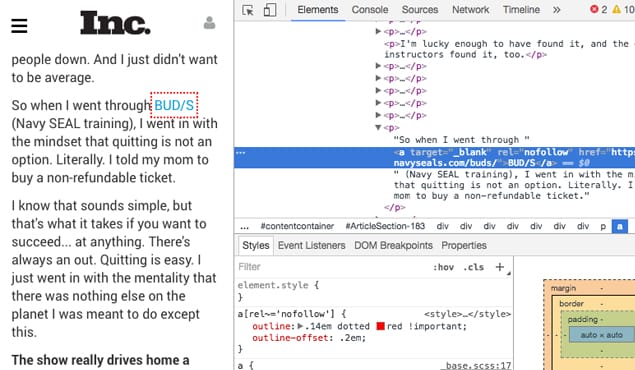Expand the outline shorthand property triangle
Image resolution: width=635 pixels, height=370 pixels.
tap(300, 326)
